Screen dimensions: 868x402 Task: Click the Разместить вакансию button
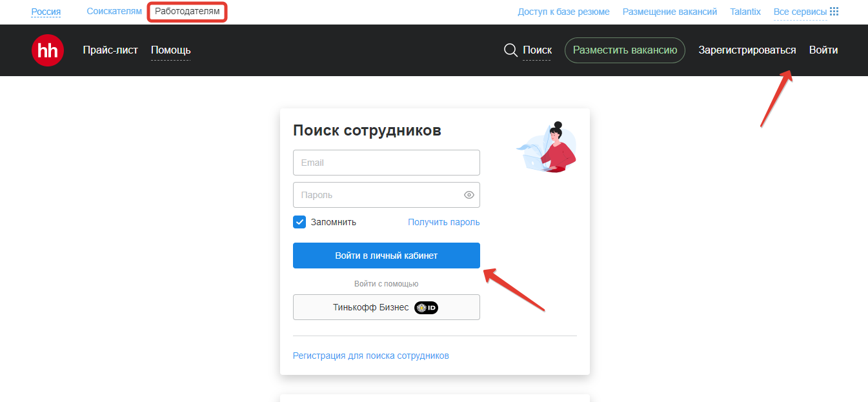[625, 50]
